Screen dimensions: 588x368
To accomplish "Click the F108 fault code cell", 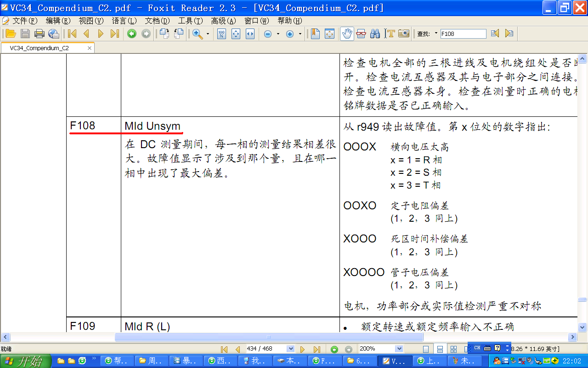I will click(94, 217).
